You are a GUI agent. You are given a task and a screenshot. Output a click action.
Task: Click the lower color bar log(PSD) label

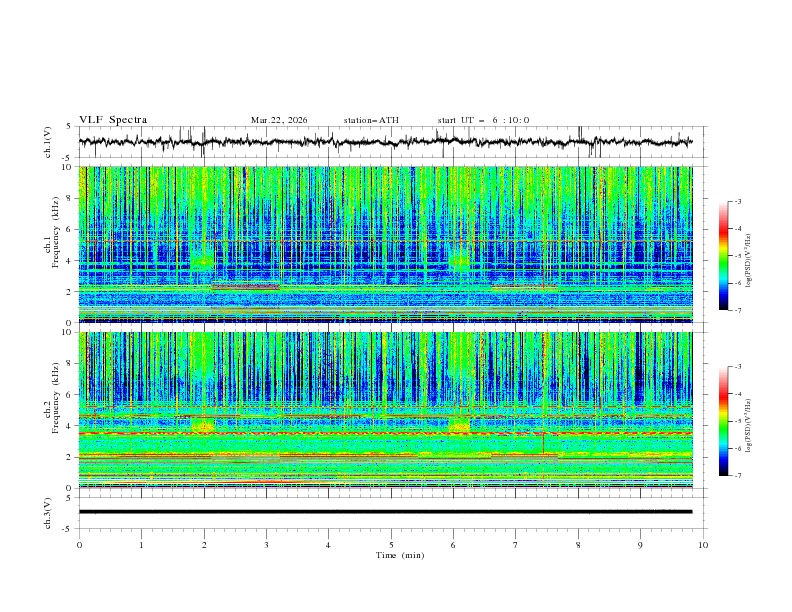tap(749, 425)
